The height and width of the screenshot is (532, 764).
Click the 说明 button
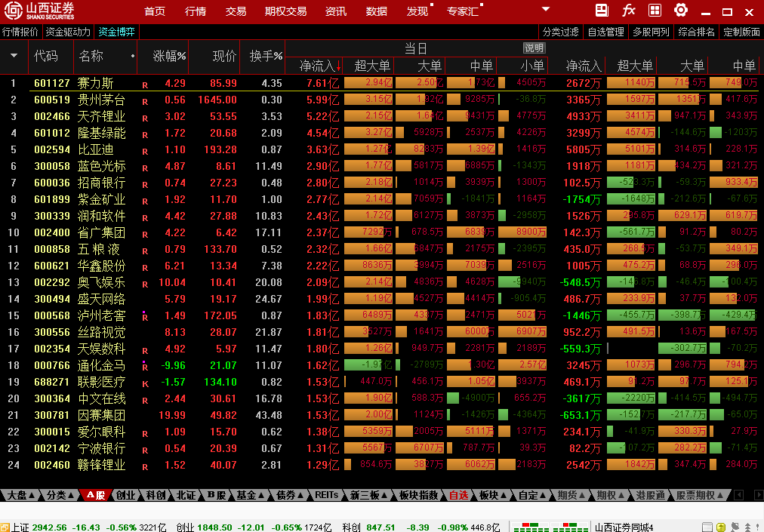tap(534, 48)
